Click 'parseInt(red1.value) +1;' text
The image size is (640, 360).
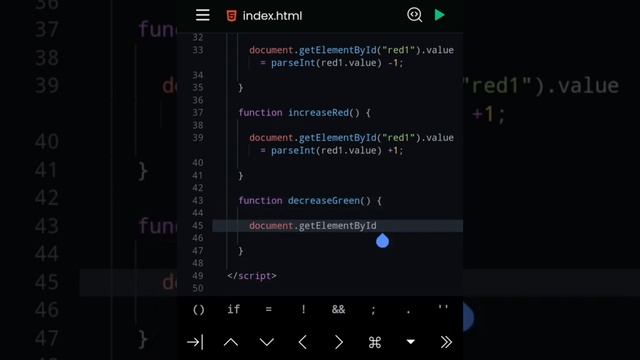[337, 151]
